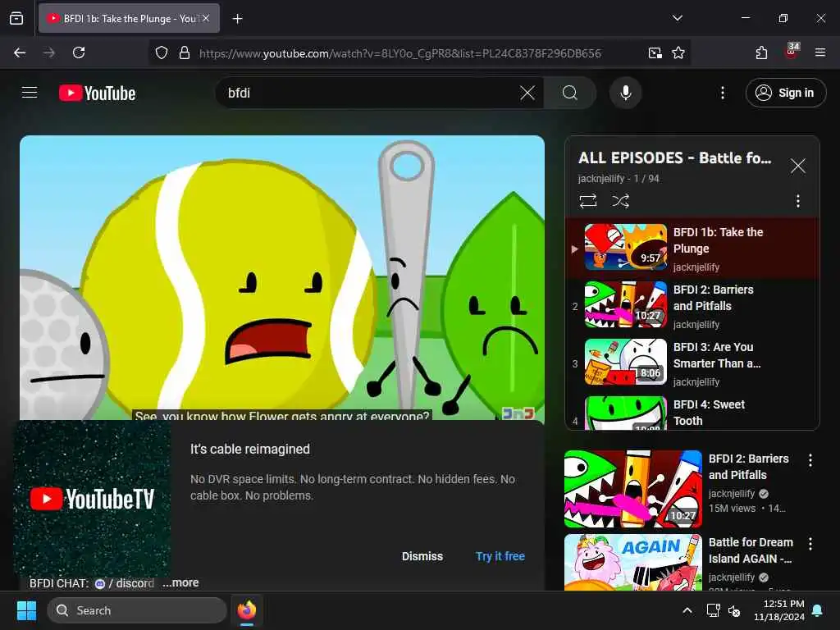Image resolution: width=840 pixels, height=630 pixels.
Task: Focus the bfdi search input field
Action: pyautogui.click(x=370, y=94)
